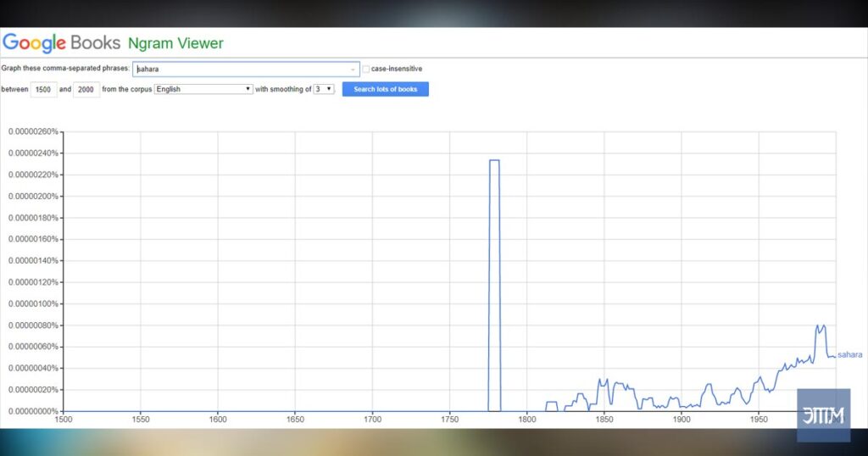This screenshot has width=868, height=456.
Task: Click the Search lots of books button
Action: point(386,89)
